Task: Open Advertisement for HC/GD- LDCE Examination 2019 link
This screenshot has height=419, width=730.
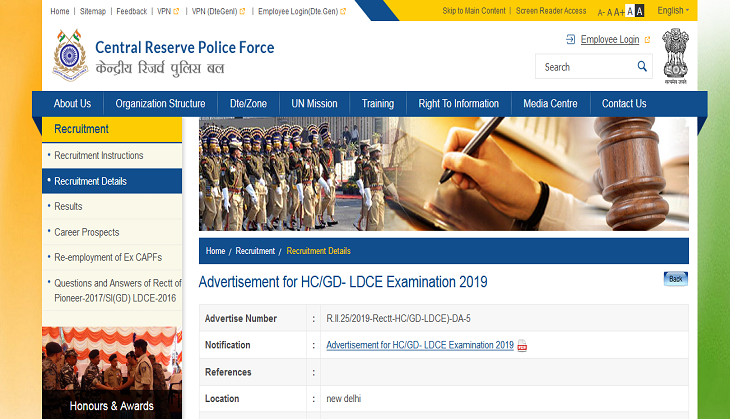Action: click(420, 345)
